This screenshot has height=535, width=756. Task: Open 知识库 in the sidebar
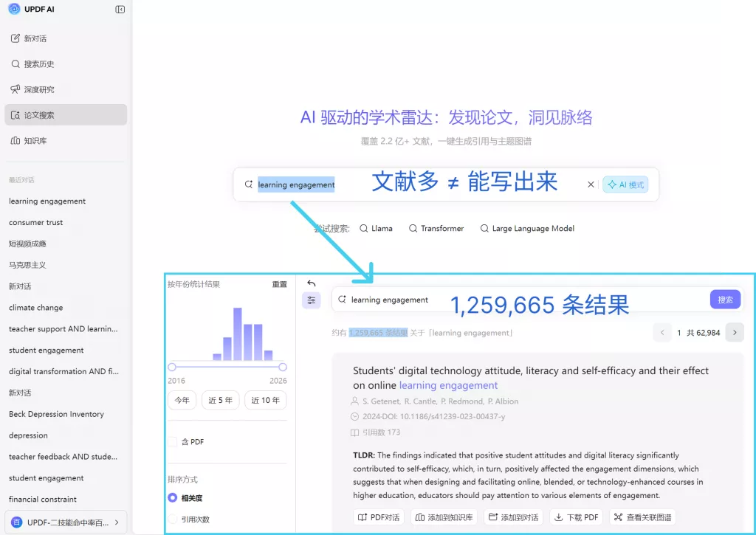pyautogui.click(x=35, y=140)
